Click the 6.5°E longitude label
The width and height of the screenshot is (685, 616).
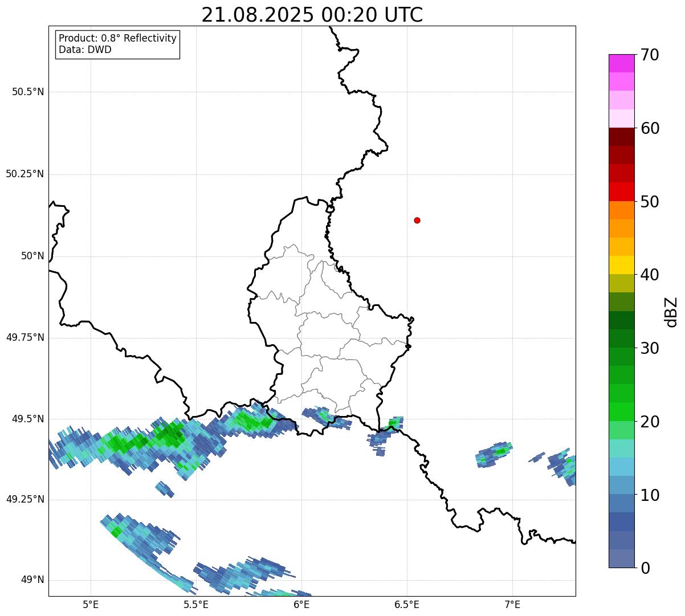(x=407, y=604)
